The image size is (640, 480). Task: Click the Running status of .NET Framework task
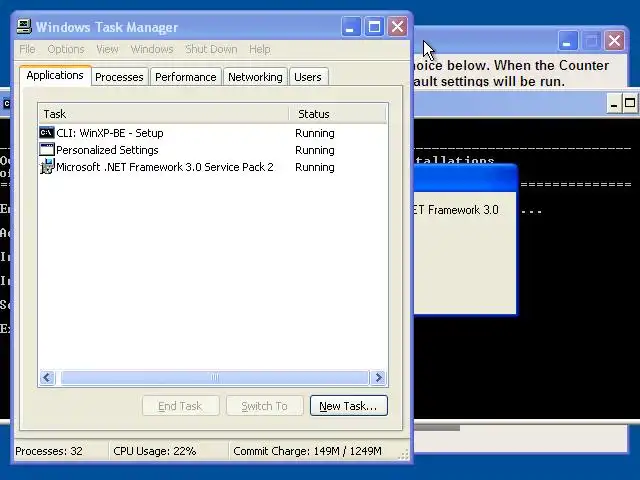[x=315, y=167]
